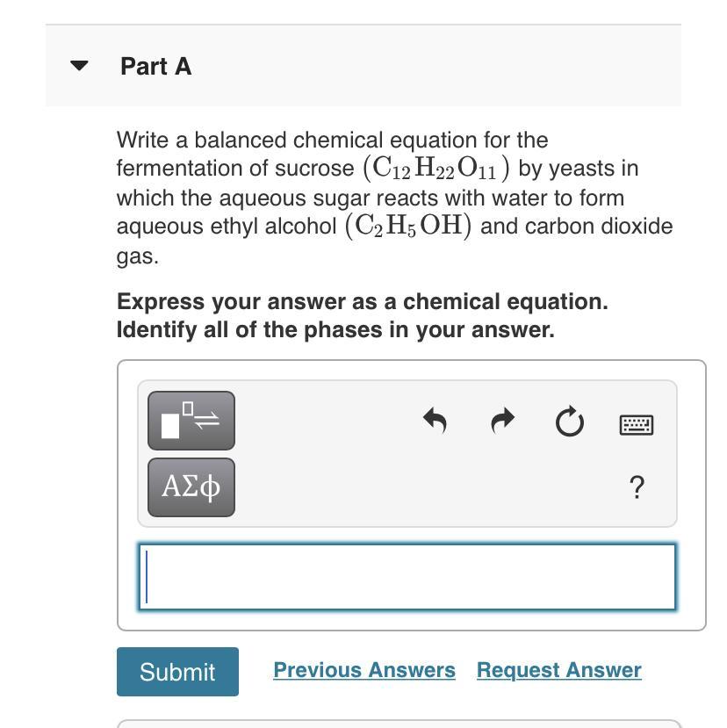Open help with the question mark icon
The width and height of the screenshot is (727, 728).
tap(637, 487)
